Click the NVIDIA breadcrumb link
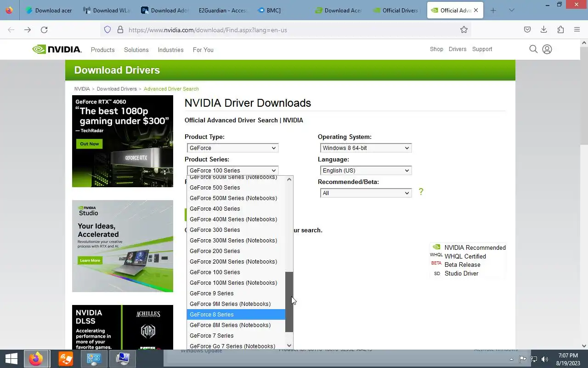Viewport: 588px width, 368px height. [82, 89]
